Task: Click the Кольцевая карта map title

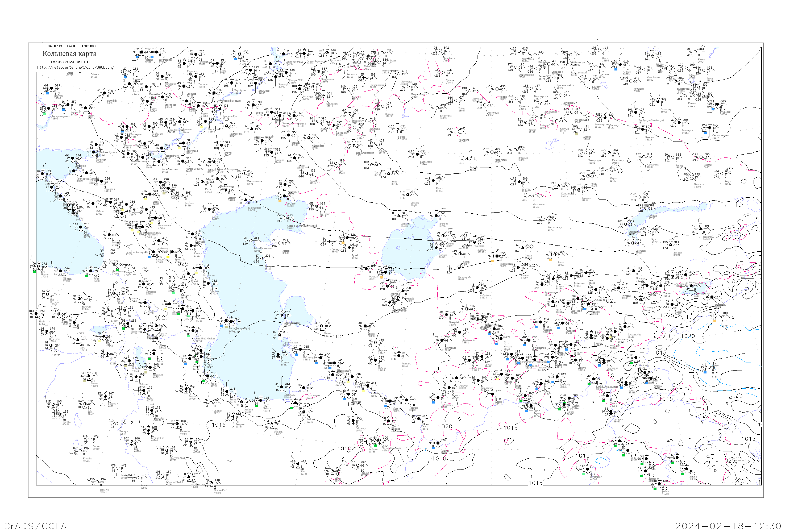Action: 69,54
